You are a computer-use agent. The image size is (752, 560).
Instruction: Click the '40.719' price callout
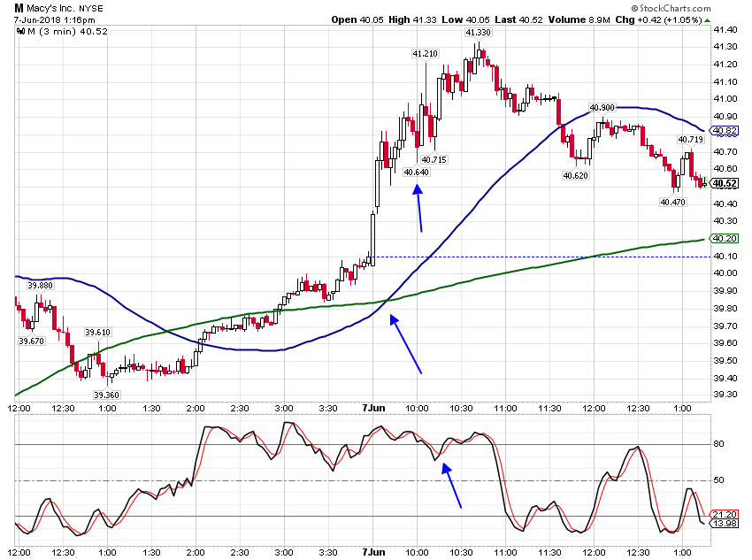click(x=691, y=140)
